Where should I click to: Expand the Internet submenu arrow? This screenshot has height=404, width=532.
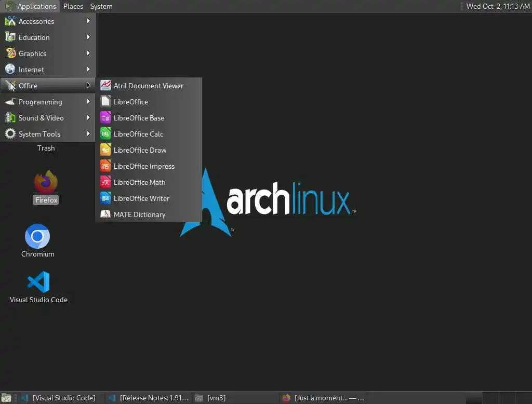[x=88, y=69]
